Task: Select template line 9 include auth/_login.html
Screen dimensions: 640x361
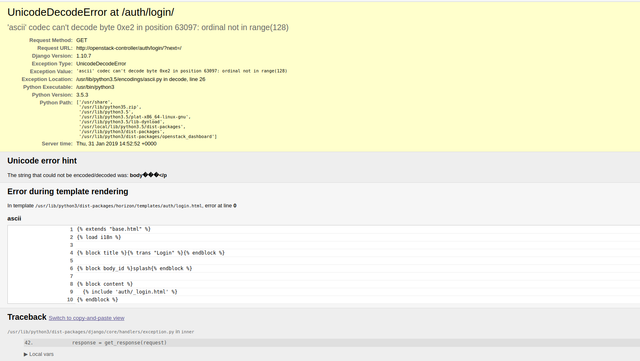Action: coord(130,292)
